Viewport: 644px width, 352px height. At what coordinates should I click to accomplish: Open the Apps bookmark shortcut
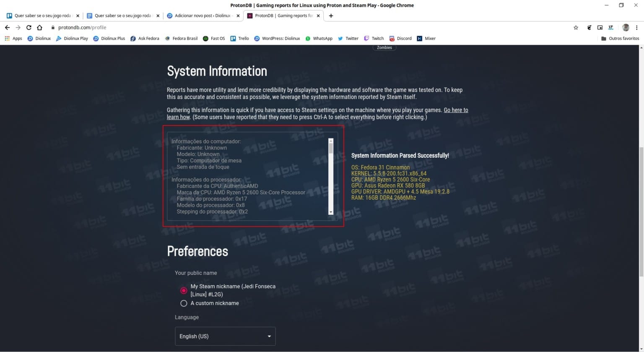[13, 38]
